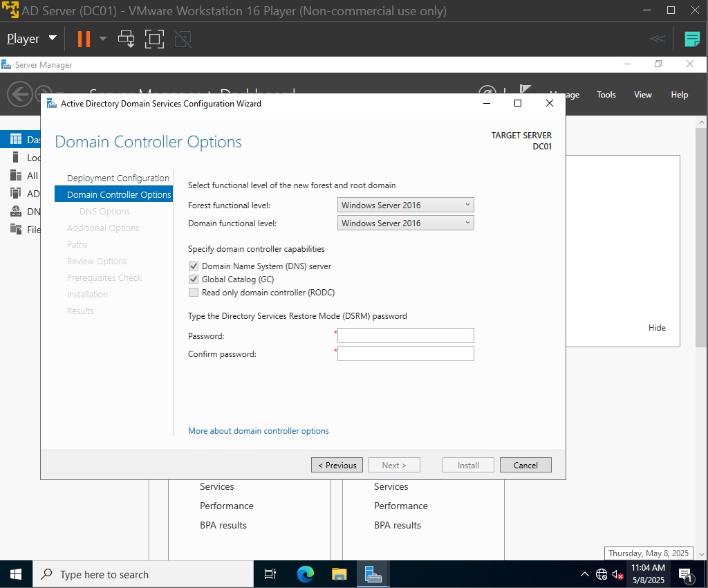Open the Domain functional level dropdown
This screenshot has height=588, width=708.
click(x=405, y=223)
